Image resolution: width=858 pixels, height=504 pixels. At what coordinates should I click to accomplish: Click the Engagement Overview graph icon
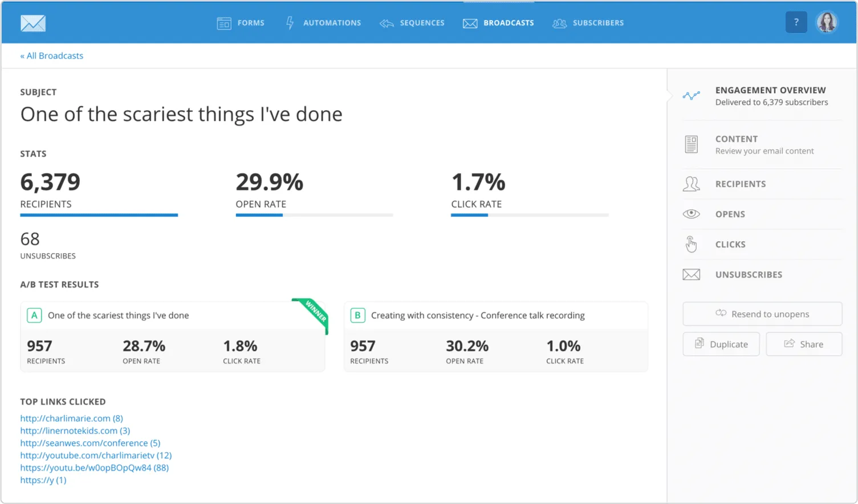(x=691, y=96)
